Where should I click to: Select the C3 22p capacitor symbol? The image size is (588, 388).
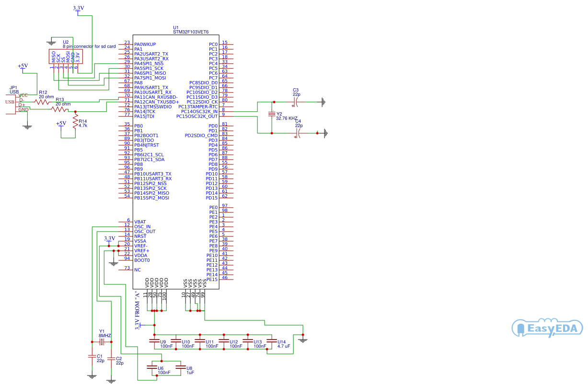point(297,102)
